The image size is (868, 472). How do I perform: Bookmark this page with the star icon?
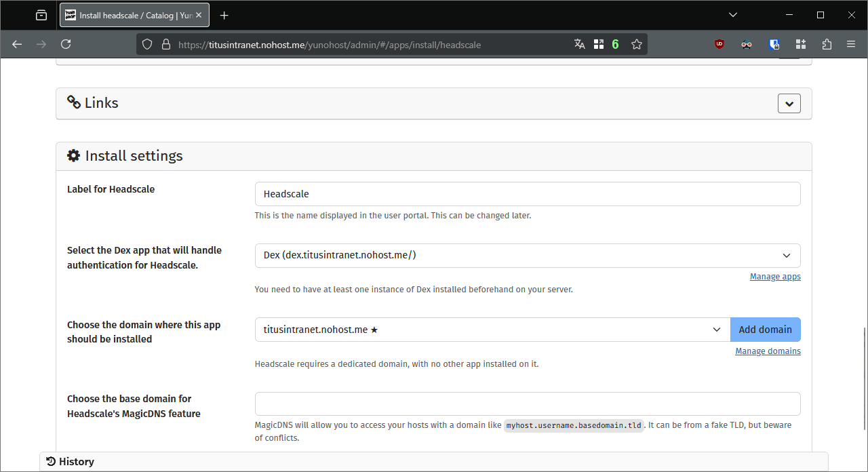click(636, 44)
